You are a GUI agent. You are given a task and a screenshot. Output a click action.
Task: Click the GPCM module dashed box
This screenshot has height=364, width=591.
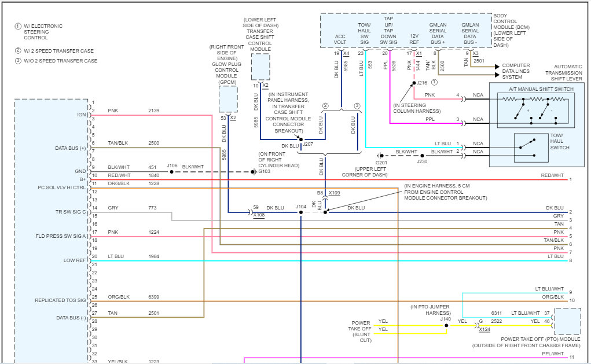(229, 99)
